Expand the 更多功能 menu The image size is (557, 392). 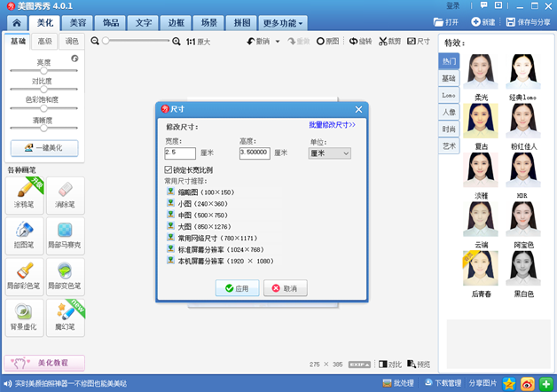click(283, 23)
